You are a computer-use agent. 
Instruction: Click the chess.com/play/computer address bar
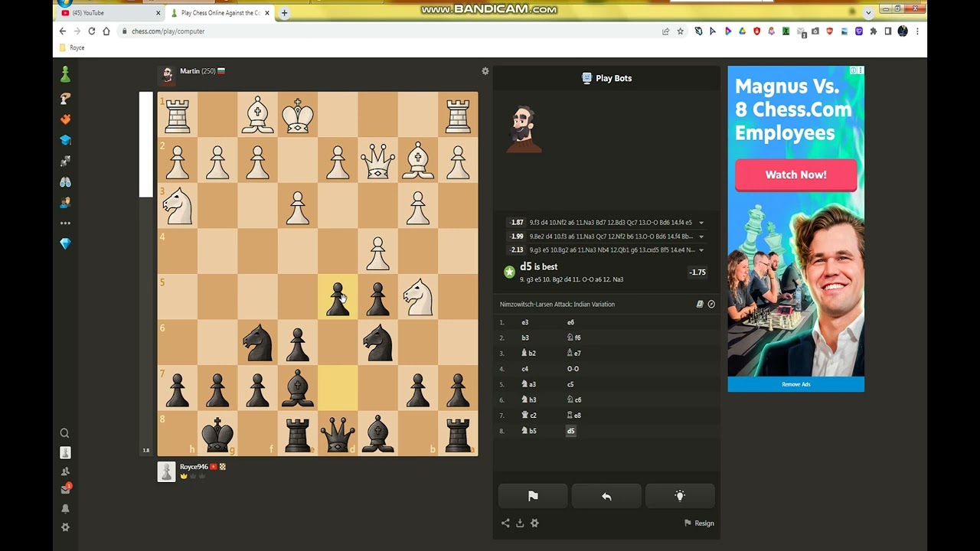click(x=390, y=31)
